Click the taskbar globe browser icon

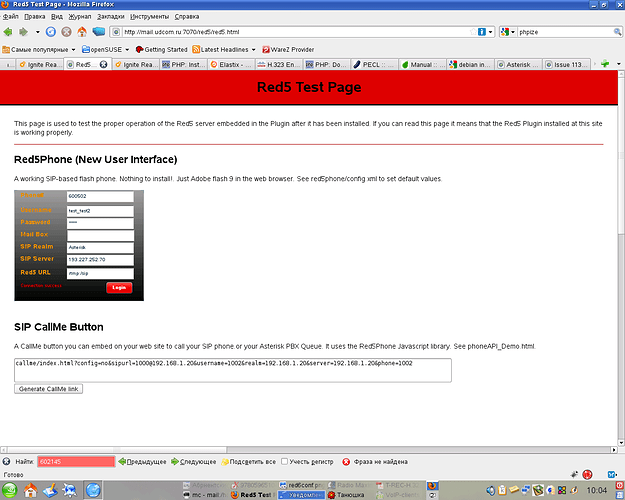(x=93, y=490)
